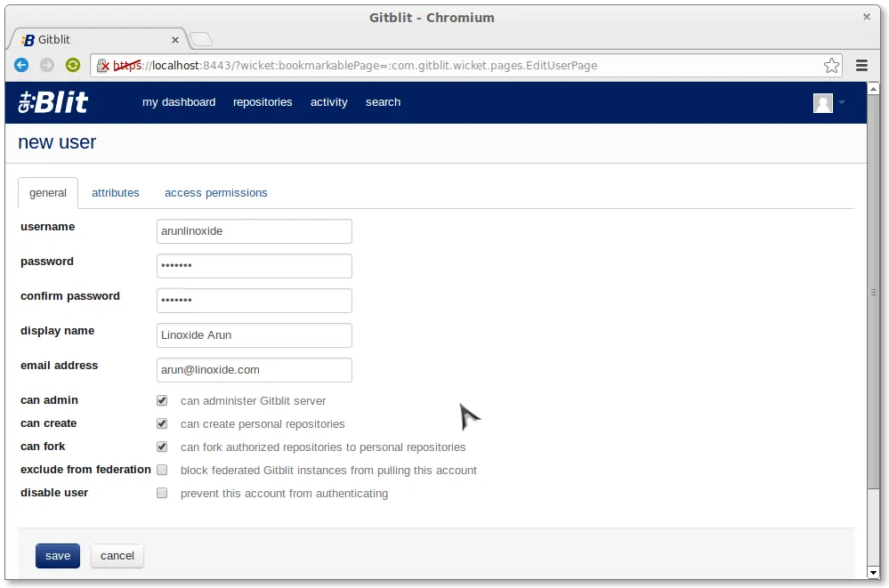This screenshot has height=588, width=889.
Task: Toggle the can fork checkbox
Action: click(162, 447)
